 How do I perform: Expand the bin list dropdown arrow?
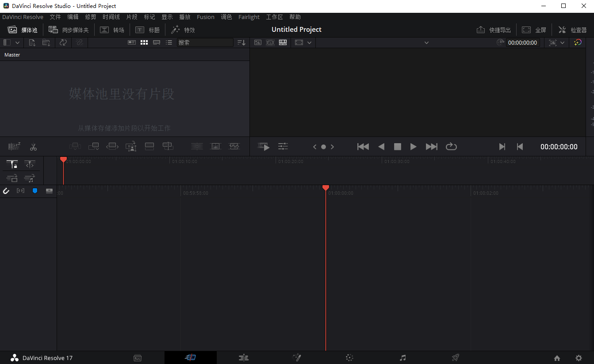point(18,42)
